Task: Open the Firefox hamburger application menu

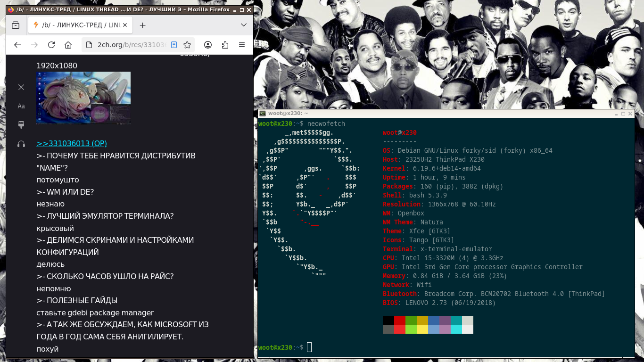Action: (242, 45)
